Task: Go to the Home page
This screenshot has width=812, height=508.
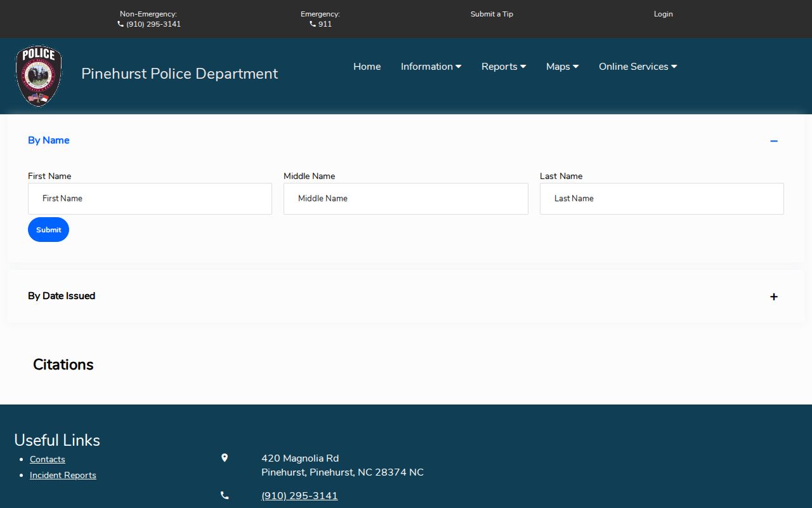Action: click(x=367, y=67)
